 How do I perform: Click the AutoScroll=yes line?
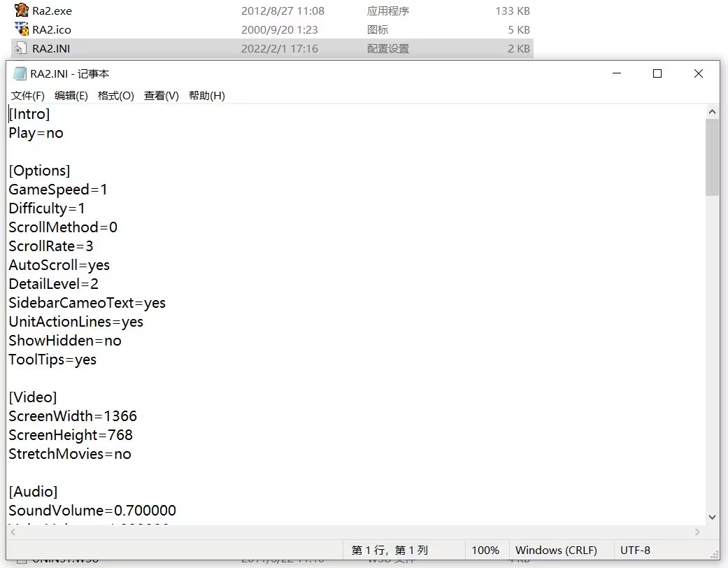tap(59, 264)
